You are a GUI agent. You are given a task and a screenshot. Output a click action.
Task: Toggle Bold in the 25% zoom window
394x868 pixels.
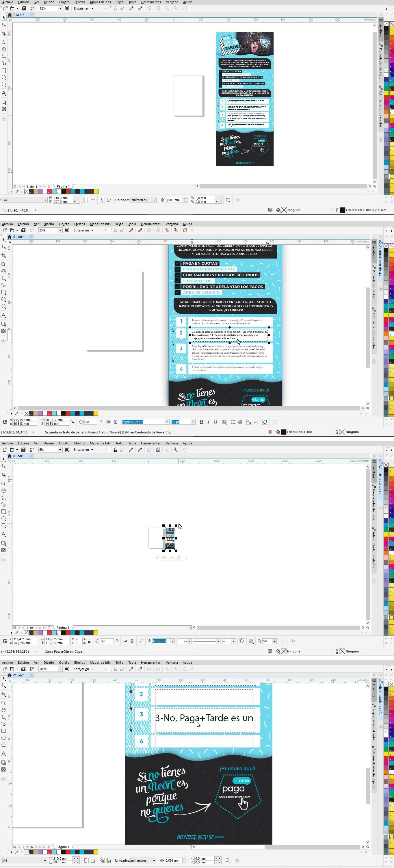pos(201,422)
